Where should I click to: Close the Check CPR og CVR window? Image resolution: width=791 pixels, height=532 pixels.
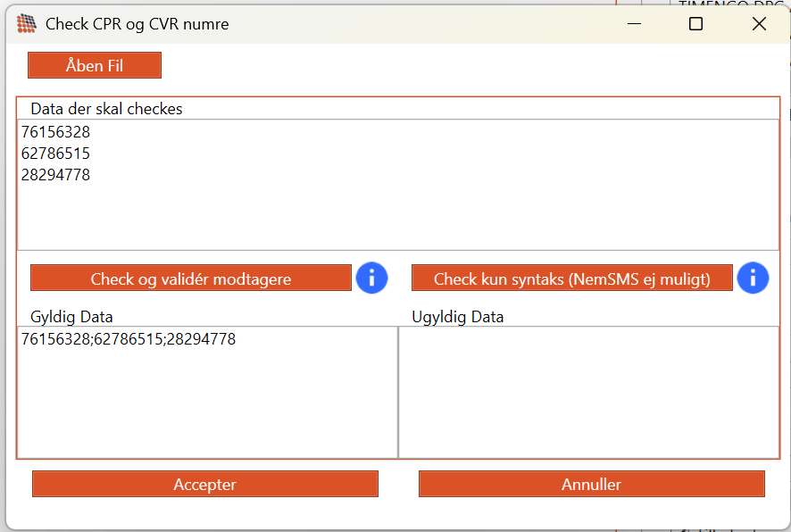coord(759,24)
